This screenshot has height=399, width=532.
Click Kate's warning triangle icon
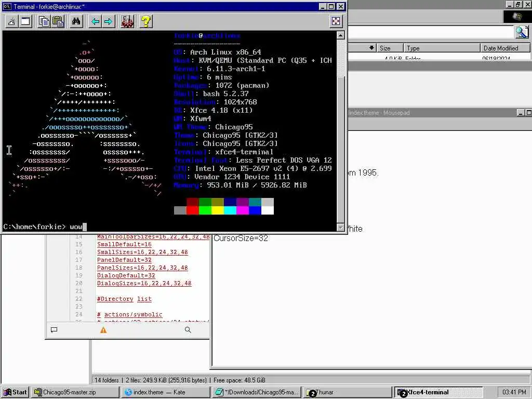click(x=103, y=330)
